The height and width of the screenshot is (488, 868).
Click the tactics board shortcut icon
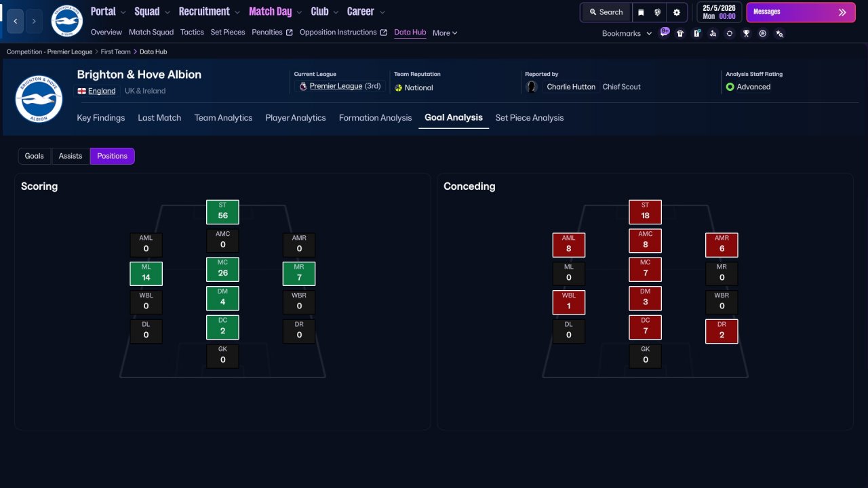point(697,33)
